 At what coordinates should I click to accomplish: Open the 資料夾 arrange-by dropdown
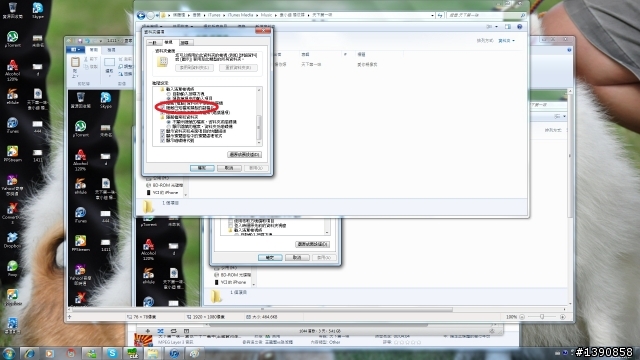pyautogui.click(x=507, y=41)
